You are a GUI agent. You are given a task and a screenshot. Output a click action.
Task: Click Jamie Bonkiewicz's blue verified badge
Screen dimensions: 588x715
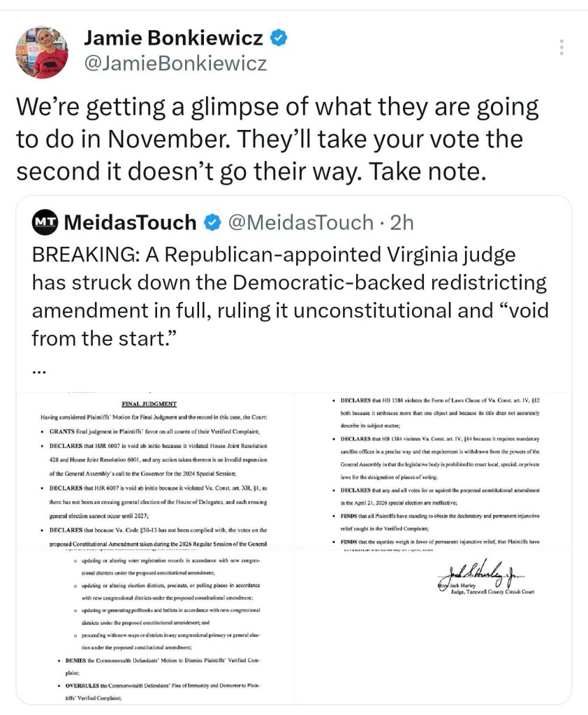coord(277,38)
